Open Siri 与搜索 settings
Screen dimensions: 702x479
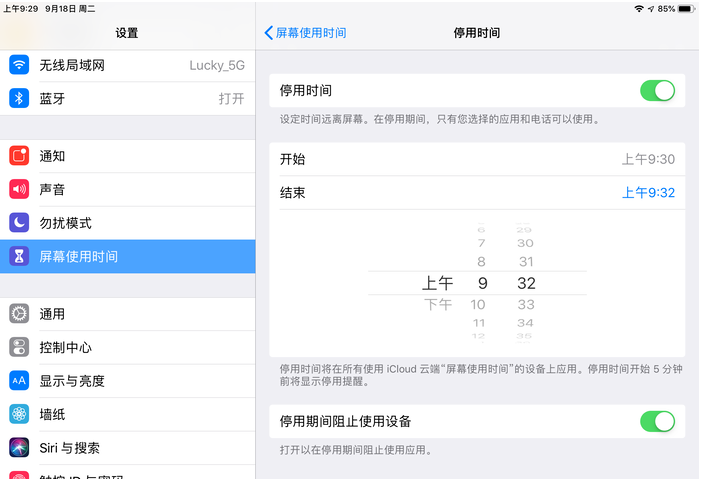click(128, 447)
